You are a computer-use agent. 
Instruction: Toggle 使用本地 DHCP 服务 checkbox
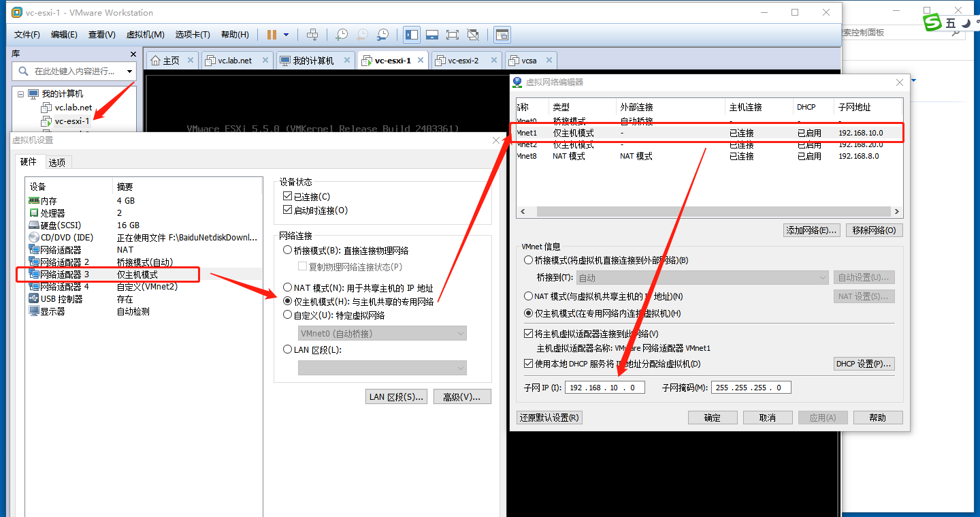(529, 364)
